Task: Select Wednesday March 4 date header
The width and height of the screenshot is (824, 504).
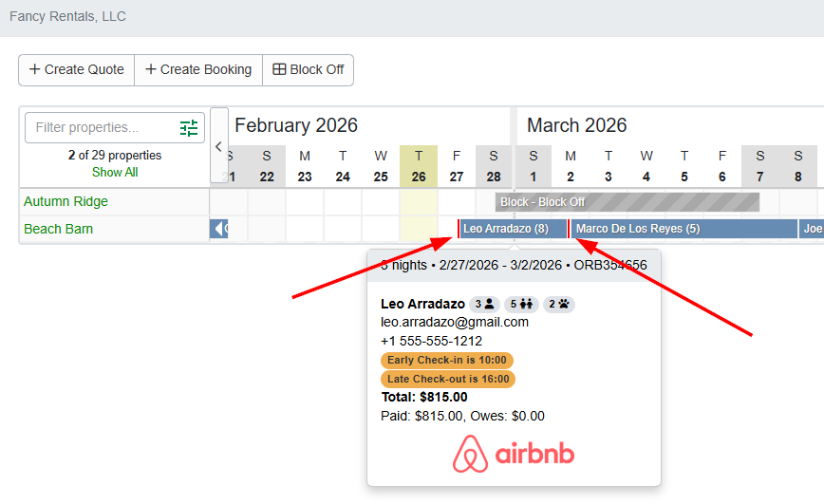Action: point(646,166)
